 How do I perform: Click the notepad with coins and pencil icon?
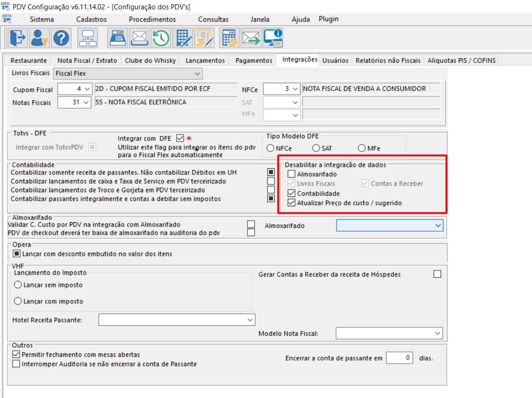(204, 38)
